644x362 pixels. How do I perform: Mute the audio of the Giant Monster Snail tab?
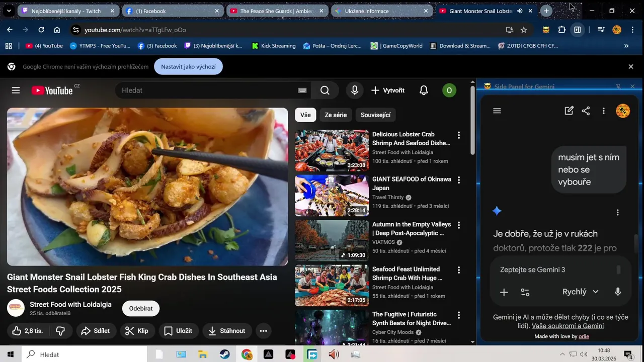(520, 11)
